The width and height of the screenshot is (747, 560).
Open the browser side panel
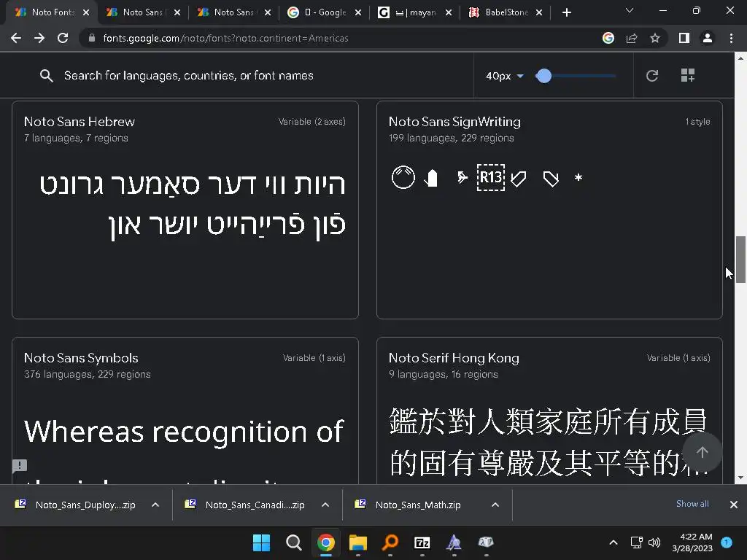pyautogui.click(x=684, y=38)
